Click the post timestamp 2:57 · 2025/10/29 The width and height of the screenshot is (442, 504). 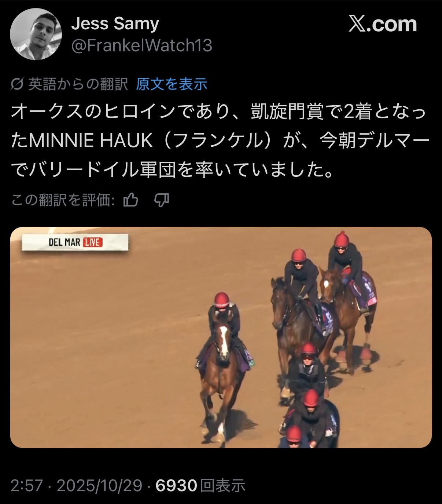pos(76,486)
